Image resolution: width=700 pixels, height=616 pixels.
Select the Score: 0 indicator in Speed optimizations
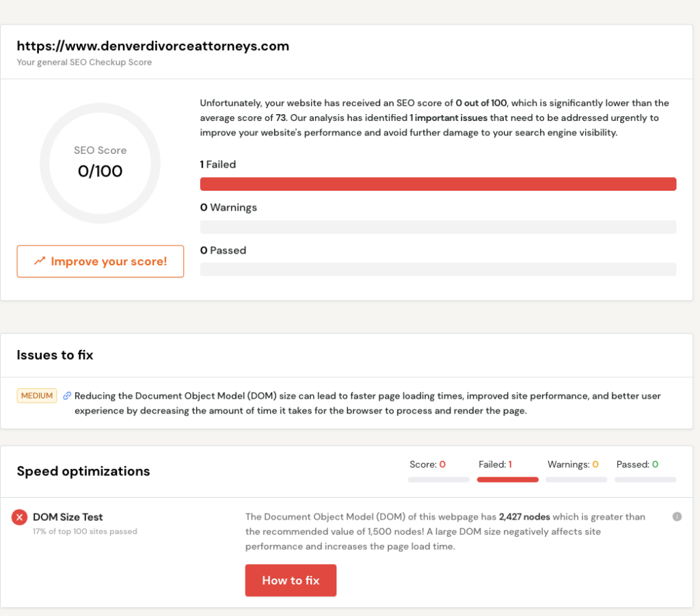427,465
